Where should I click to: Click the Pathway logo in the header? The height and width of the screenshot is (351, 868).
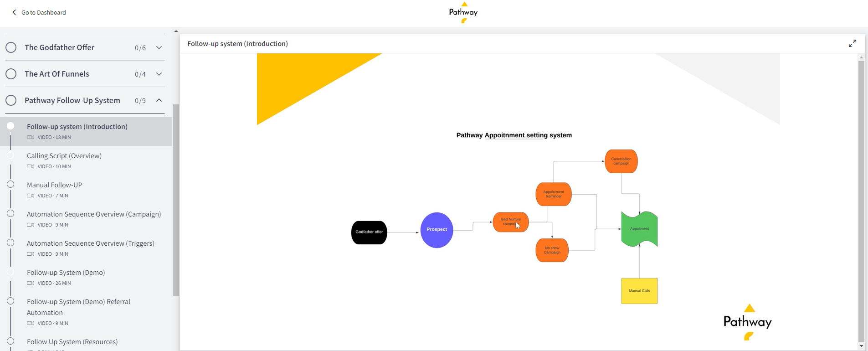click(463, 12)
